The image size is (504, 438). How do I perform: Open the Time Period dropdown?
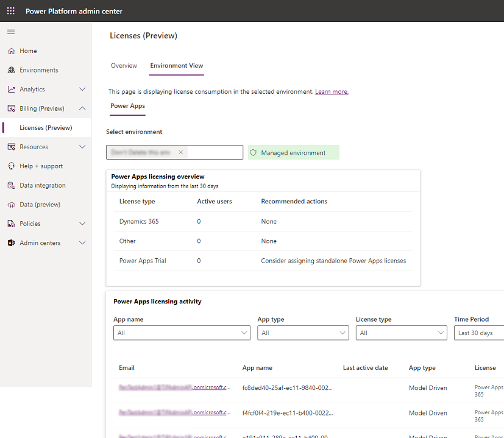click(479, 333)
